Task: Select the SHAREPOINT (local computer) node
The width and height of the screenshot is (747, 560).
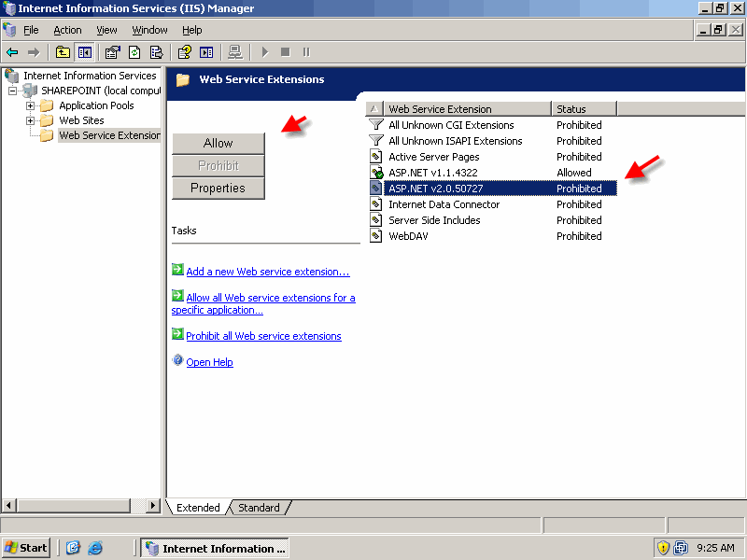Action: (101, 91)
